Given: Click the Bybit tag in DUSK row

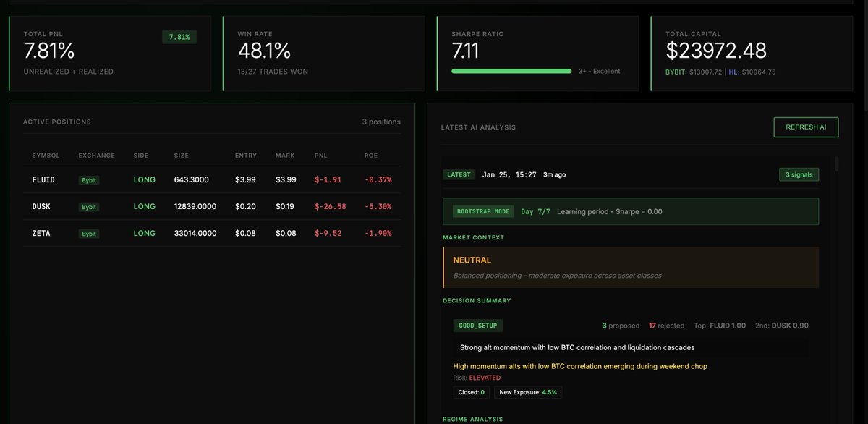Looking at the screenshot, I should (89, 207).
